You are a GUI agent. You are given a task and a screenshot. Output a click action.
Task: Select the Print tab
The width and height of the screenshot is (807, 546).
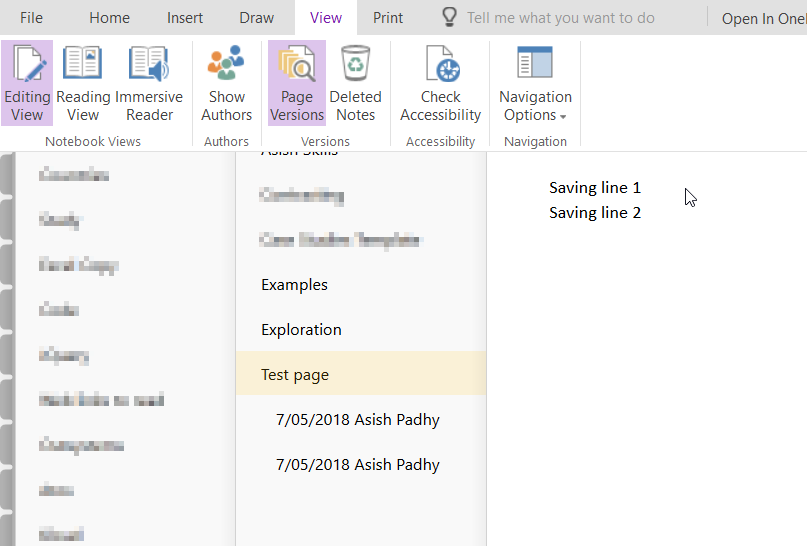[388, 18]
